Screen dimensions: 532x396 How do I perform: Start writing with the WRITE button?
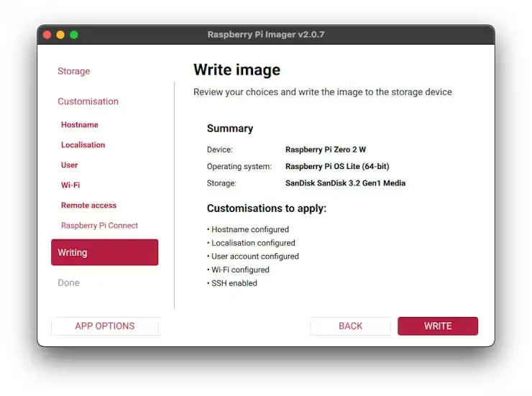click(x=438, y=326)
